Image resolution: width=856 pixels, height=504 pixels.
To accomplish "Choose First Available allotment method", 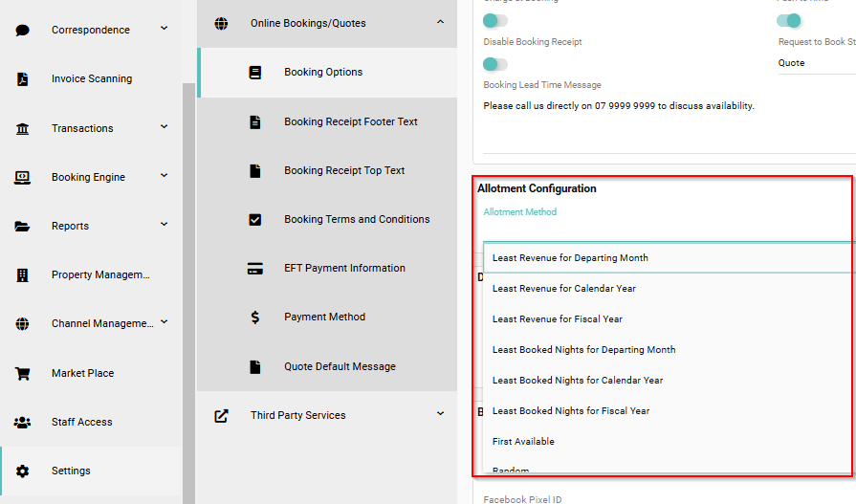I will click(523, 442).
